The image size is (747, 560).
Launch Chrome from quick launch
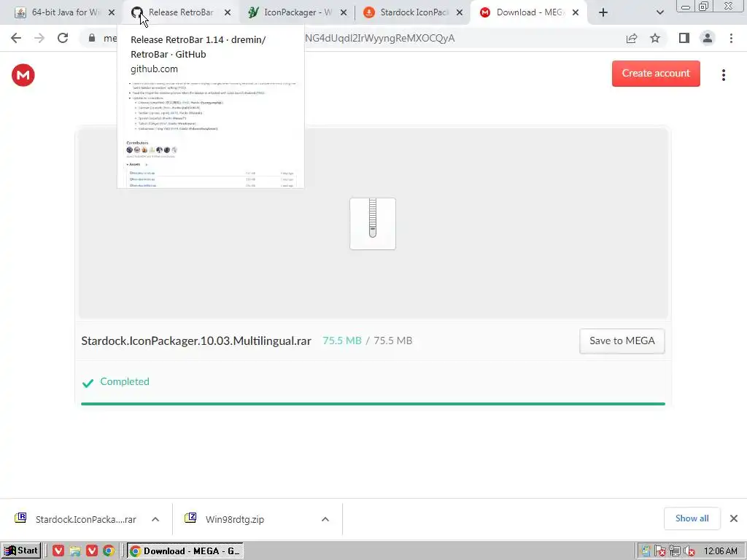[109, 551]
